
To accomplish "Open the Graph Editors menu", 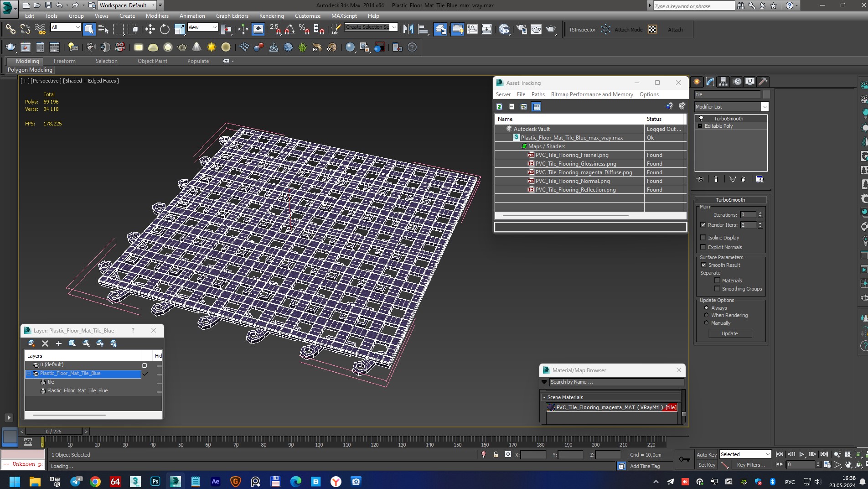I will point(232,16).
